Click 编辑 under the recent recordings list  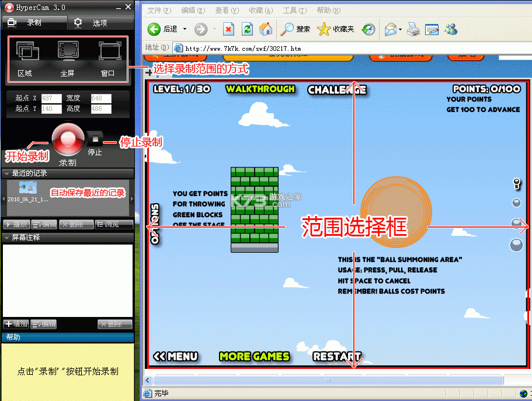(44, 224)
